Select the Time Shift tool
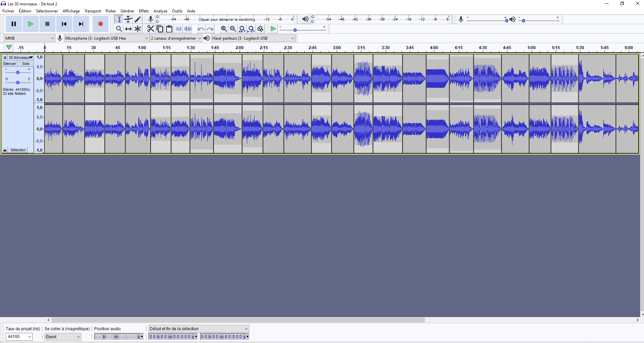The width and height of the screenshot is (644, 343). coord(128,29)
